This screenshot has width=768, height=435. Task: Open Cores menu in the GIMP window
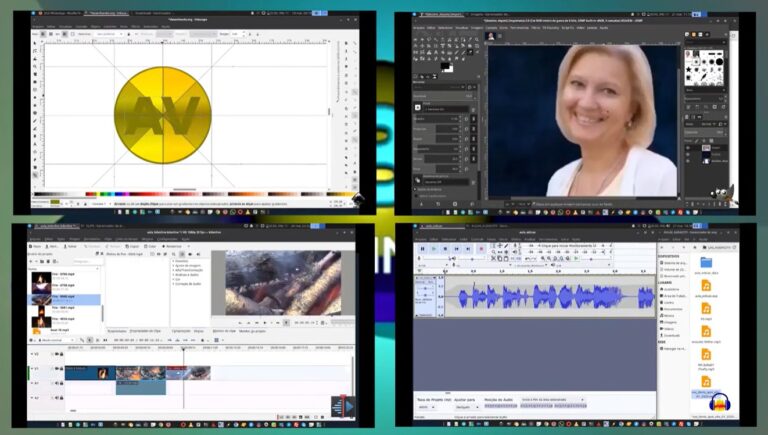(x=504, y=28)
